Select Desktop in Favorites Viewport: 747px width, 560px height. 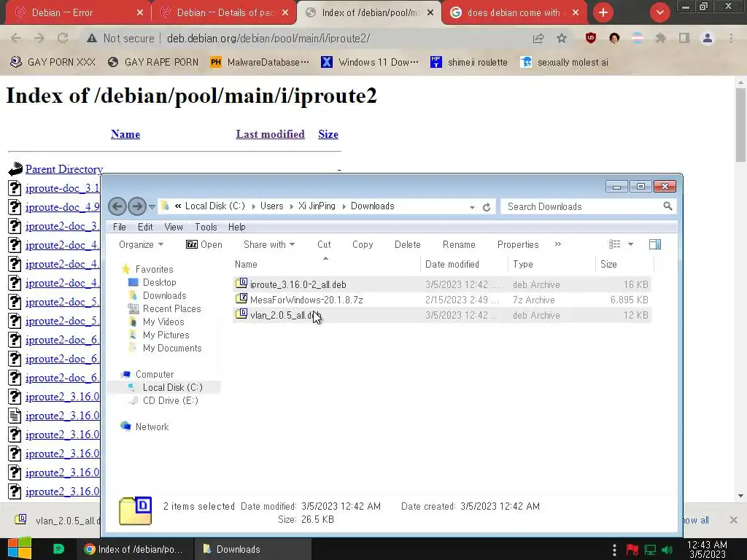(159, 282)
